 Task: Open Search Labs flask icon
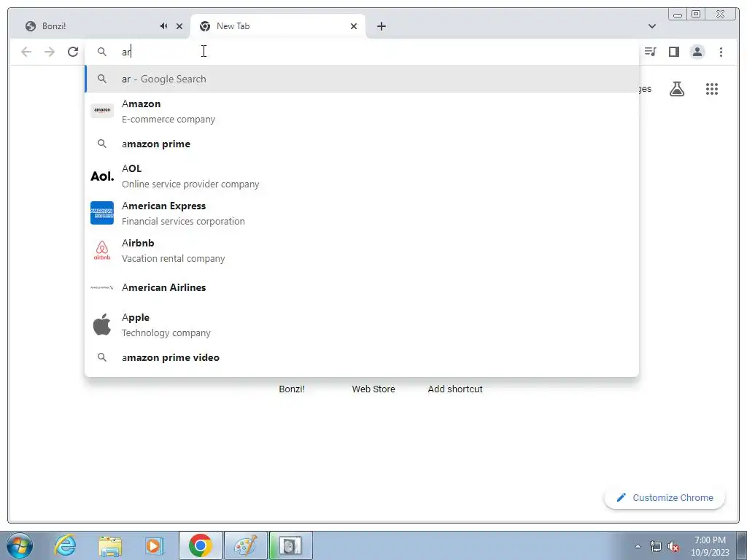pos(676,88)
